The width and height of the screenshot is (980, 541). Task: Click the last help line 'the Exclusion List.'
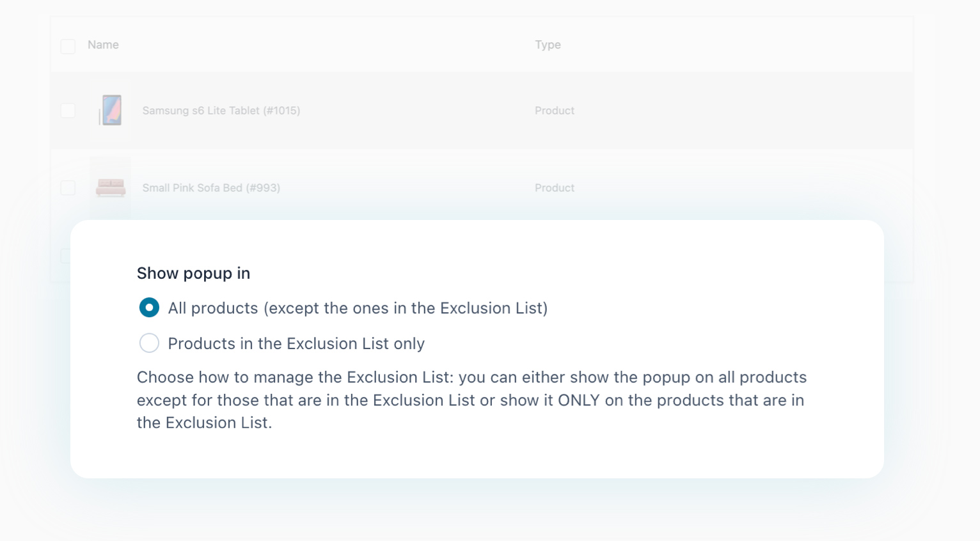(204, 423)
